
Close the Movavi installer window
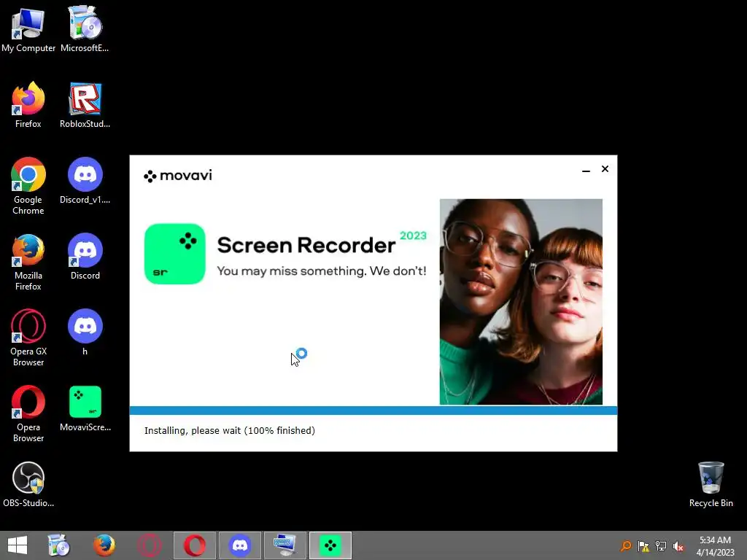[x=605, y=169]
